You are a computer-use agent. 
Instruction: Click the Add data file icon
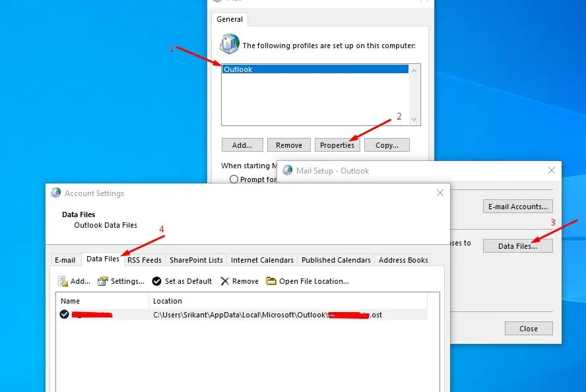(63, 281)
